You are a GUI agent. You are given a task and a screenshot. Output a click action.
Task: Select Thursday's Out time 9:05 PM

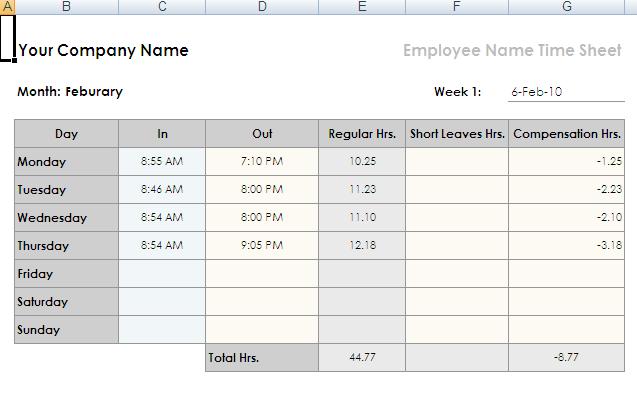click(262, 246)
